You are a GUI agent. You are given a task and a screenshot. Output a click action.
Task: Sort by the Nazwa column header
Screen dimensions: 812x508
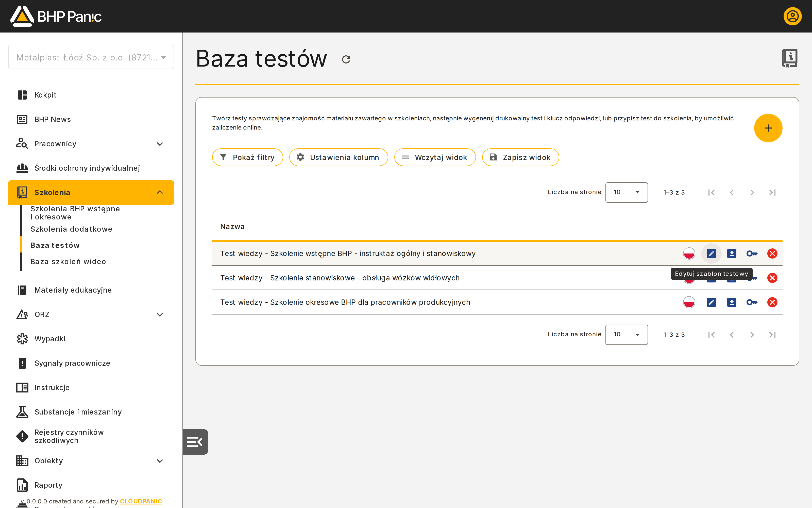pos(232,227)
